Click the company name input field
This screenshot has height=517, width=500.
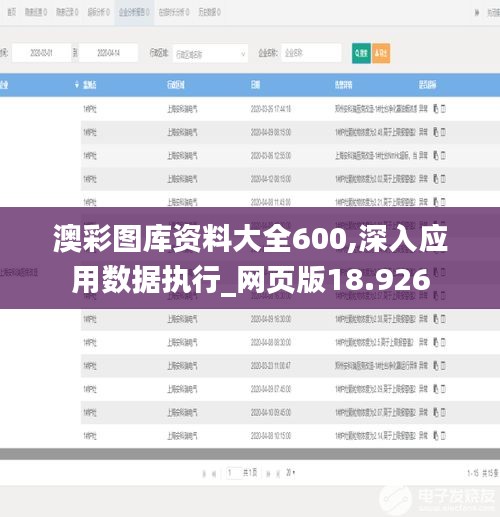pos(311,53)
